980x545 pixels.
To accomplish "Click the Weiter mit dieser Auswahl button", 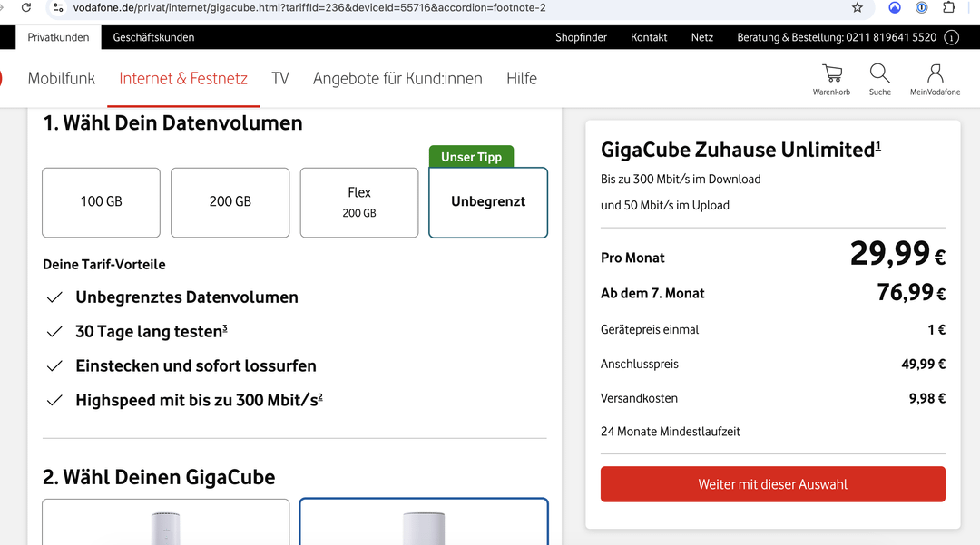I will click(x=772, y=484).
